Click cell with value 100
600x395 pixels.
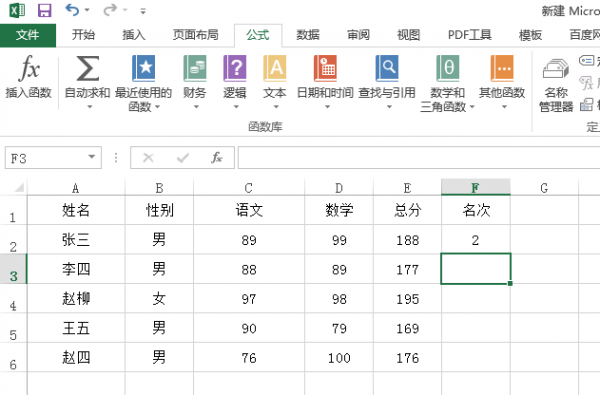[339, 357]
